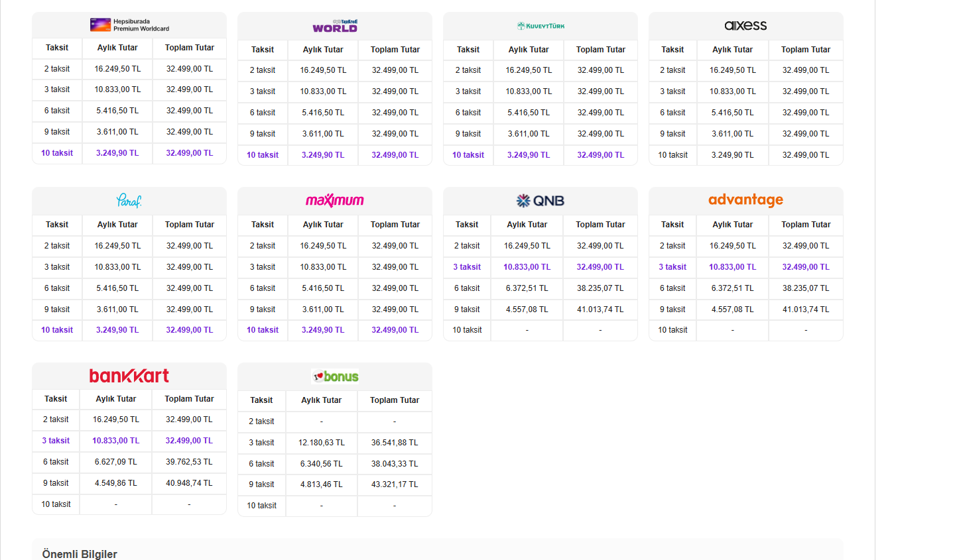Viewport: 955px width, 560px height.
Task: Click the Paraf card logo
Action: [x=129, y=200]
